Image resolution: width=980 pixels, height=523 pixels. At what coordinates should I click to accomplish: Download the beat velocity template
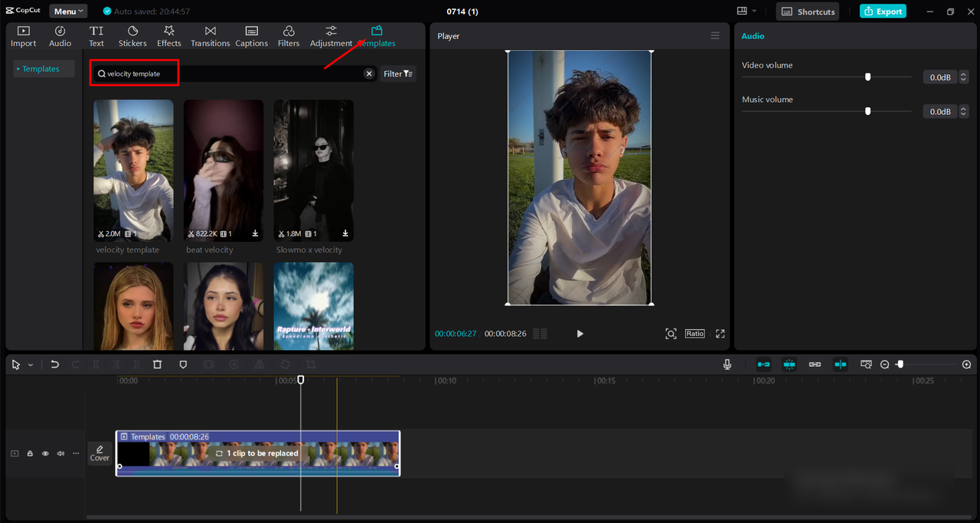click(x=255, y=234)
